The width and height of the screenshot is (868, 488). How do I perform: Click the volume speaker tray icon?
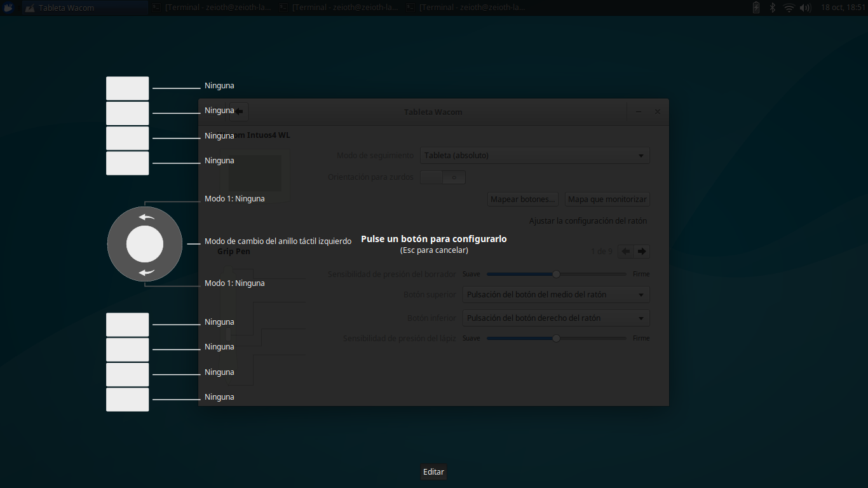806,8
